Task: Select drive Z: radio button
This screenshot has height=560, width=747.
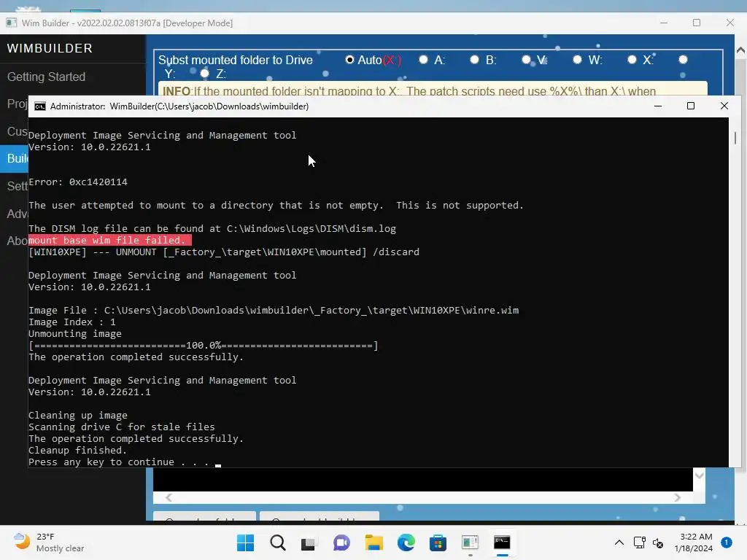Action: pyautogui.click(x=205, y=74)
